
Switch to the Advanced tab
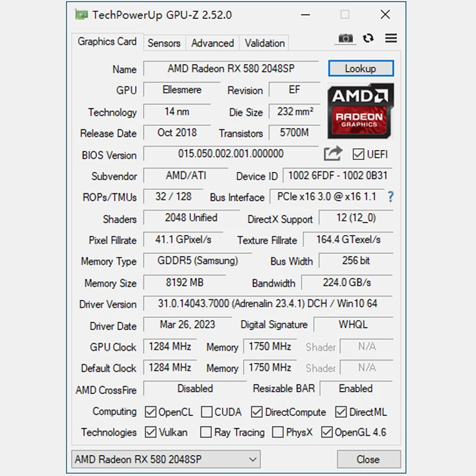click(x=212, y=43)
